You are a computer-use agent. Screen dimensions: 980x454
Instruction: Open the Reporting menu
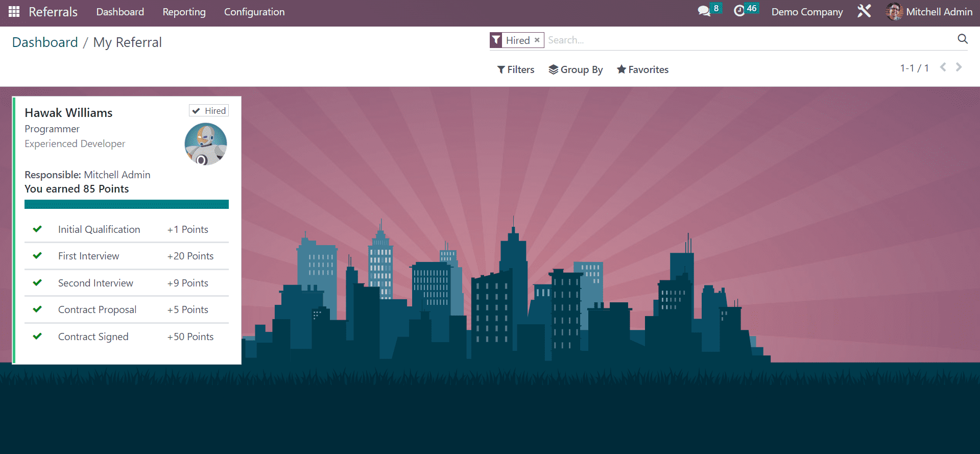(184, 12)
